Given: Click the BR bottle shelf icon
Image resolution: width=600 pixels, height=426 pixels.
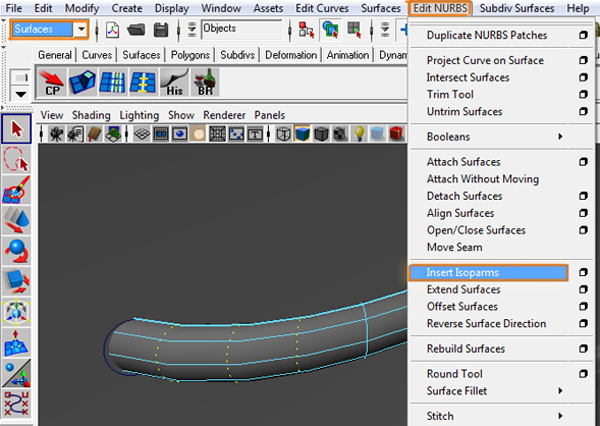Looking at the screenshot, I should (205, 82).
